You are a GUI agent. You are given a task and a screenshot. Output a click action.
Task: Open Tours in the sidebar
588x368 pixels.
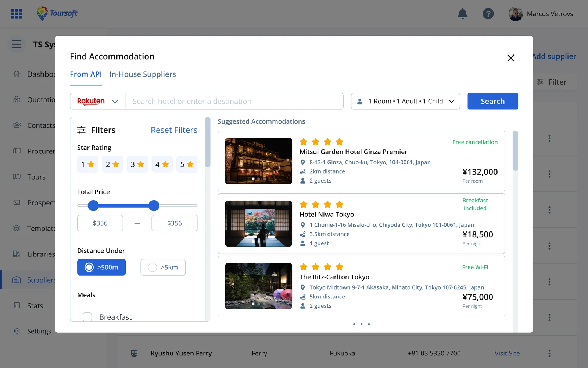coord(36,177)
